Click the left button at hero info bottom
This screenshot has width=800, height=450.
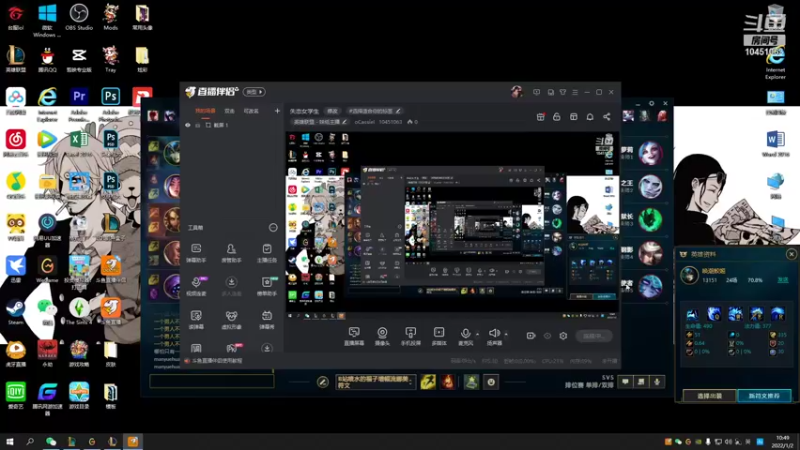(x=709, y=396)
